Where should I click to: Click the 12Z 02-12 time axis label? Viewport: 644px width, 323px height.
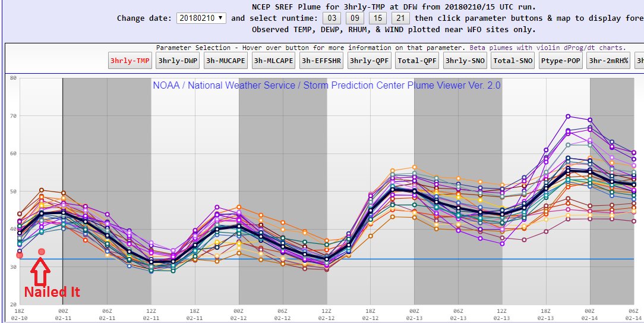point(327,316)
